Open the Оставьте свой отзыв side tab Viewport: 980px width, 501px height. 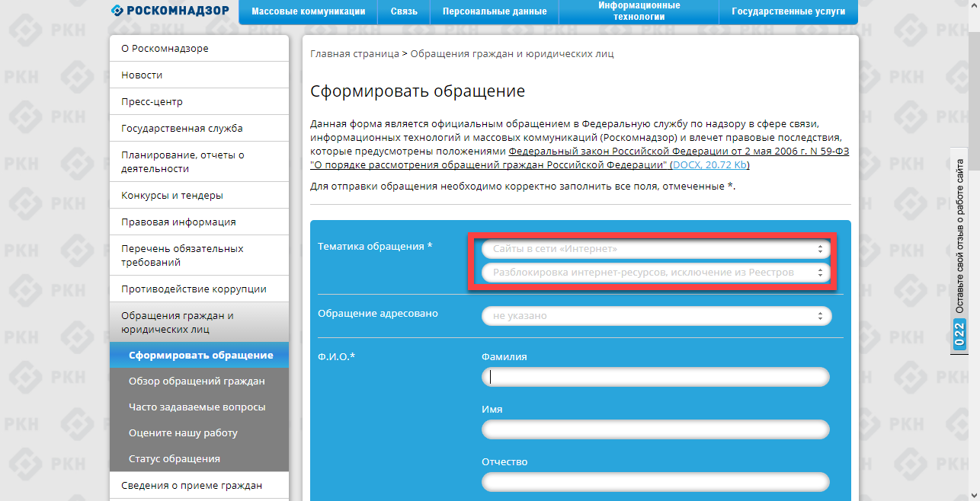[x=959, y=250]
